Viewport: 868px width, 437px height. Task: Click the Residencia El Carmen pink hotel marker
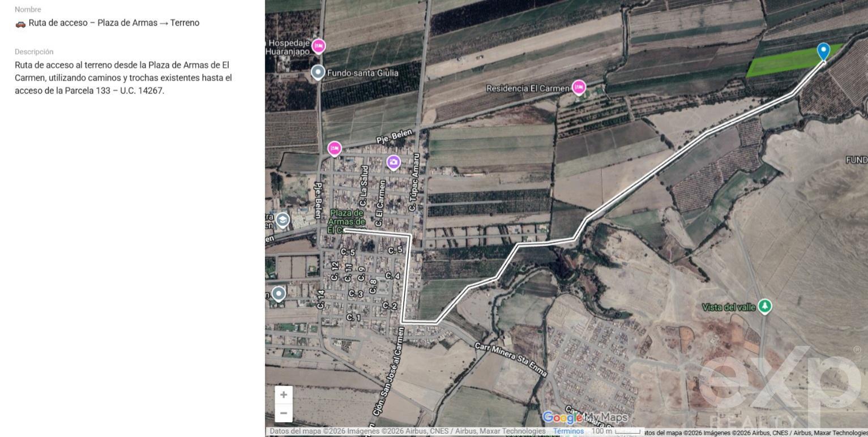pos(578,87)
